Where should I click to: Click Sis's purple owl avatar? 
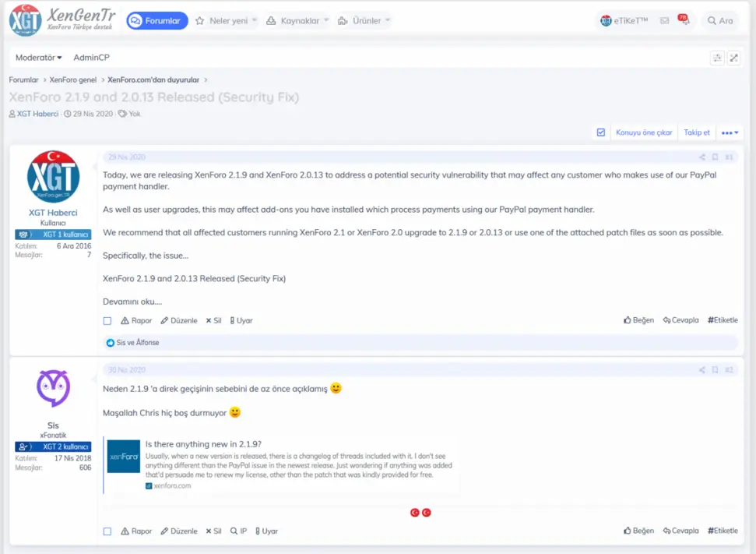(53, 388)
